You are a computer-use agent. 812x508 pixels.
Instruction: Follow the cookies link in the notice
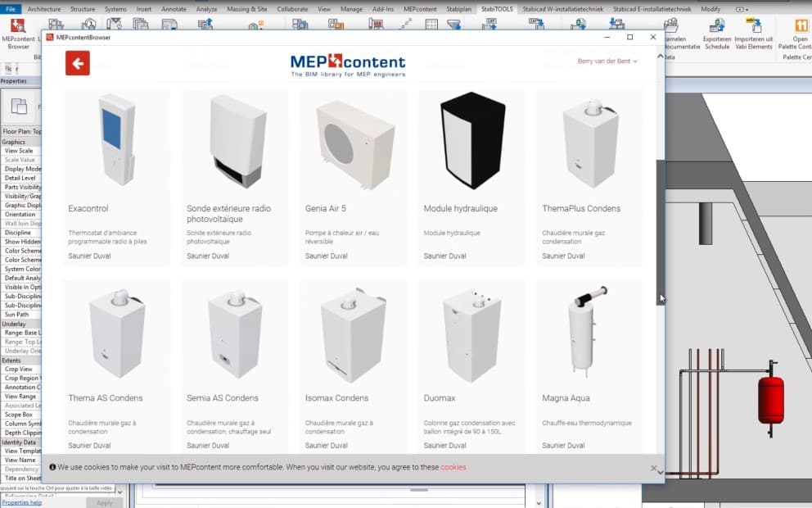453,467
